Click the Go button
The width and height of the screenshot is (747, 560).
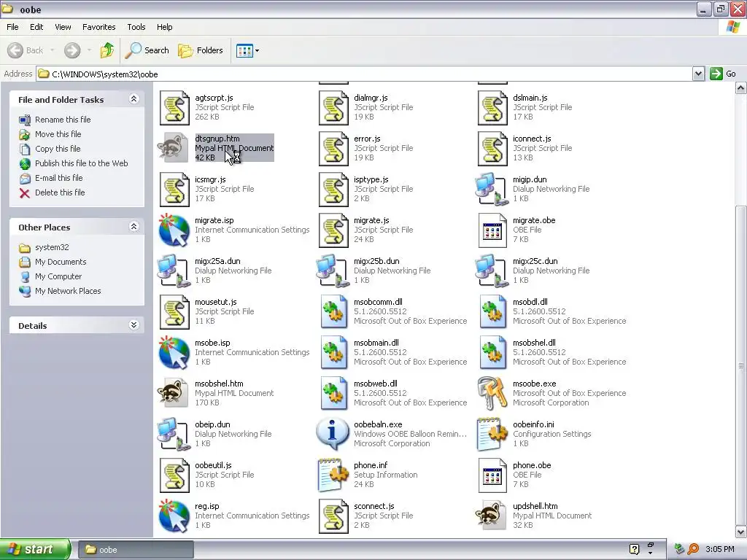point(723,74)
